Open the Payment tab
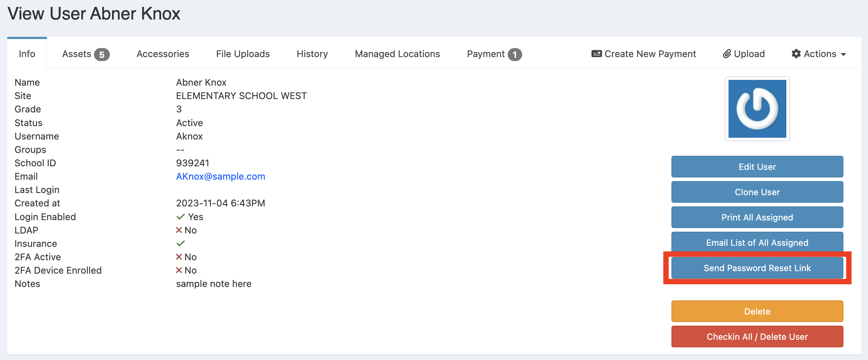This screenshot has height=360, width=868. 494,54
